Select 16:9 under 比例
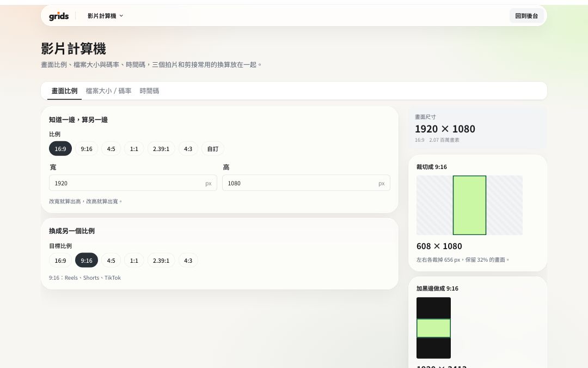The image size is (588, 368). (60, 149)
